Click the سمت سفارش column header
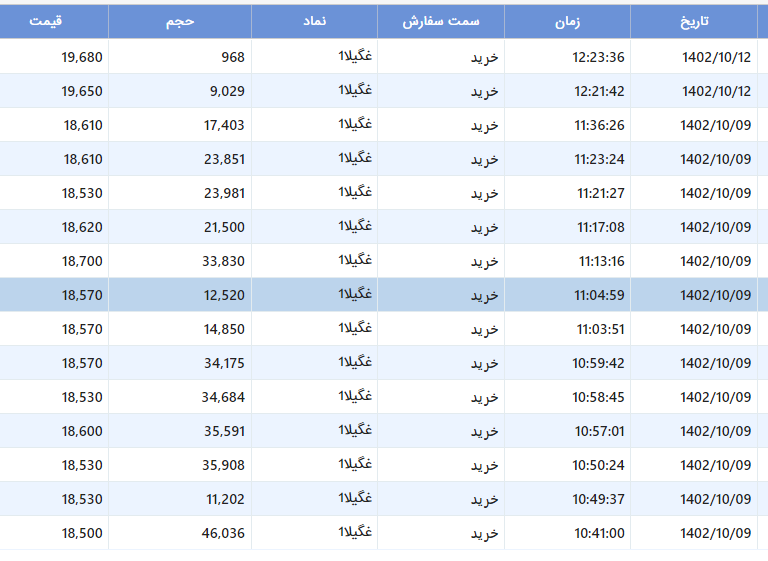The width and height of the screenshot is (768, 561). click(x=441, y=22)
